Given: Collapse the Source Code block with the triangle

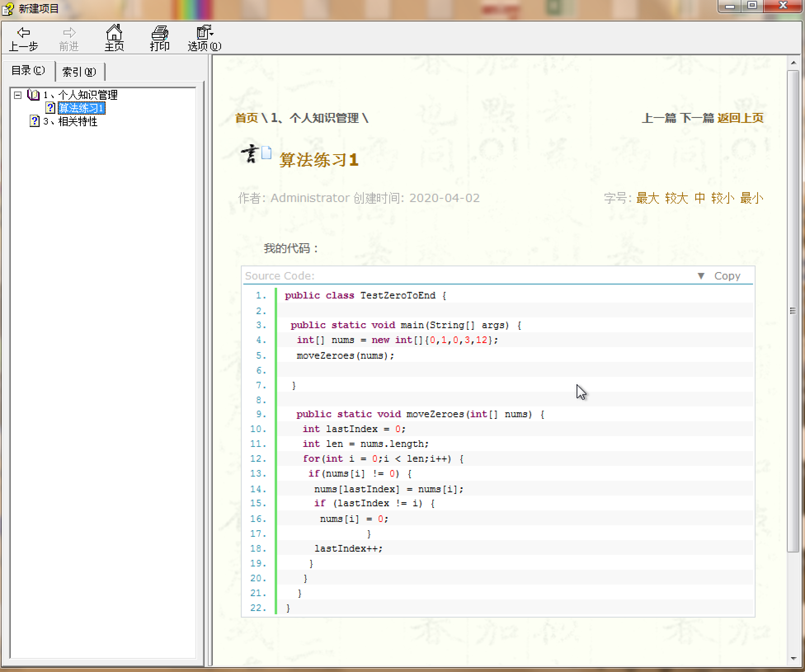Looking at the screenshot, I should pos(701,276).
